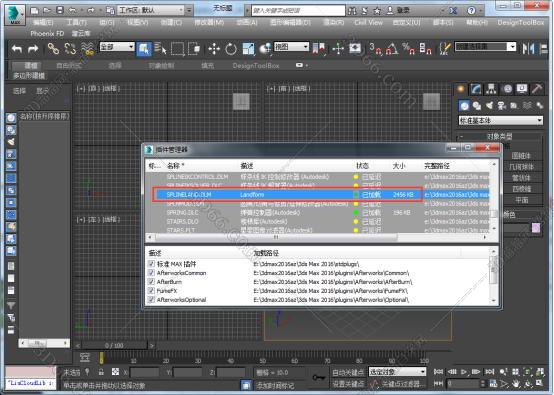Click the pink object color swatch
554x395 pixels.
[x=536, y=228]
